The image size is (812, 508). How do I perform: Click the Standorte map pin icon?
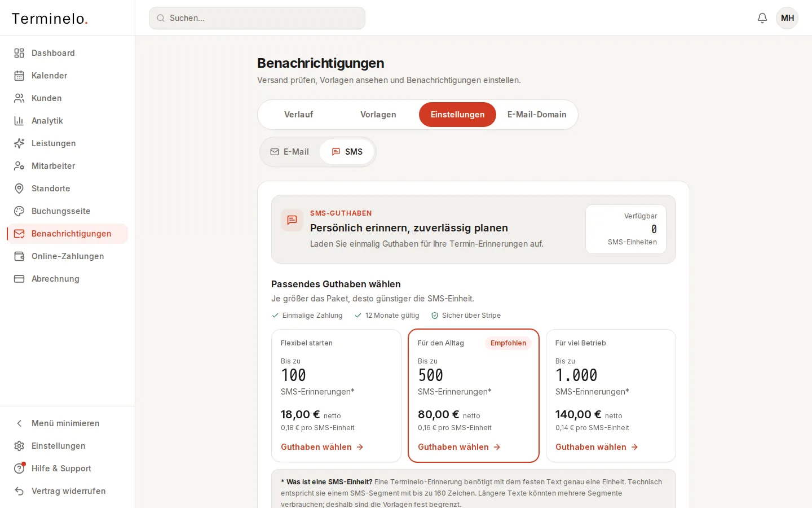tap(19, 189)
